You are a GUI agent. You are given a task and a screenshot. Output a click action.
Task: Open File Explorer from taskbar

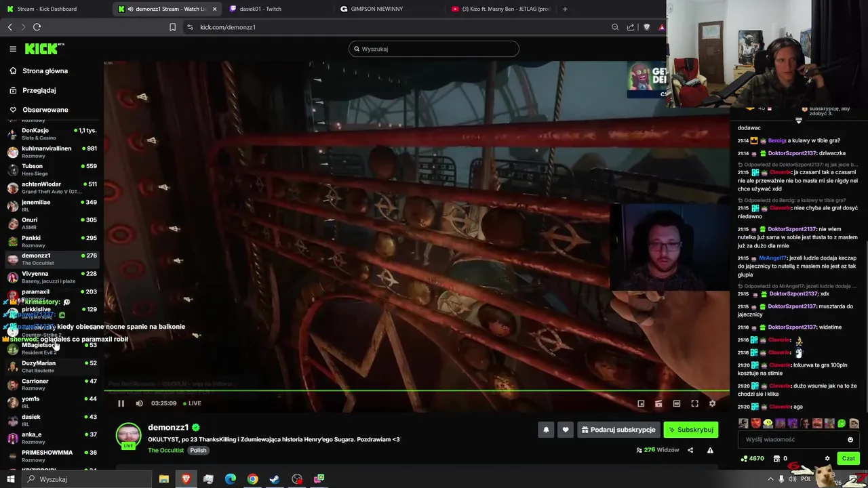[163, 479]
